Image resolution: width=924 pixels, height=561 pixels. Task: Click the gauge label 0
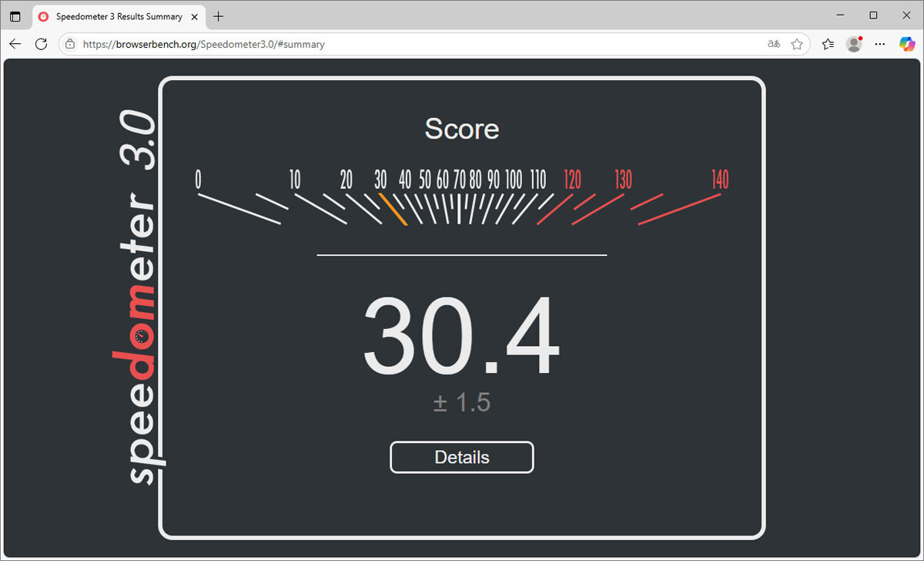(x=198, y=180)
